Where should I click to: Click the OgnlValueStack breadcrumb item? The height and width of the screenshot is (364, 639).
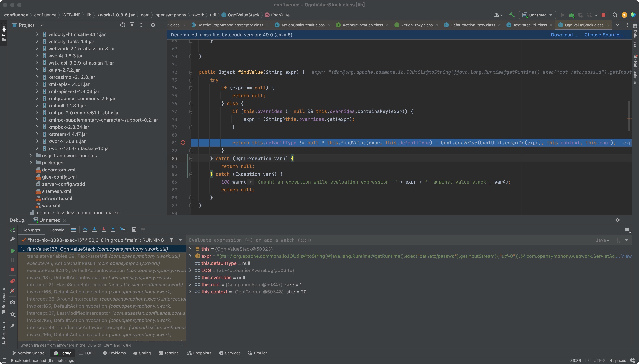click(x=241, y=15)
